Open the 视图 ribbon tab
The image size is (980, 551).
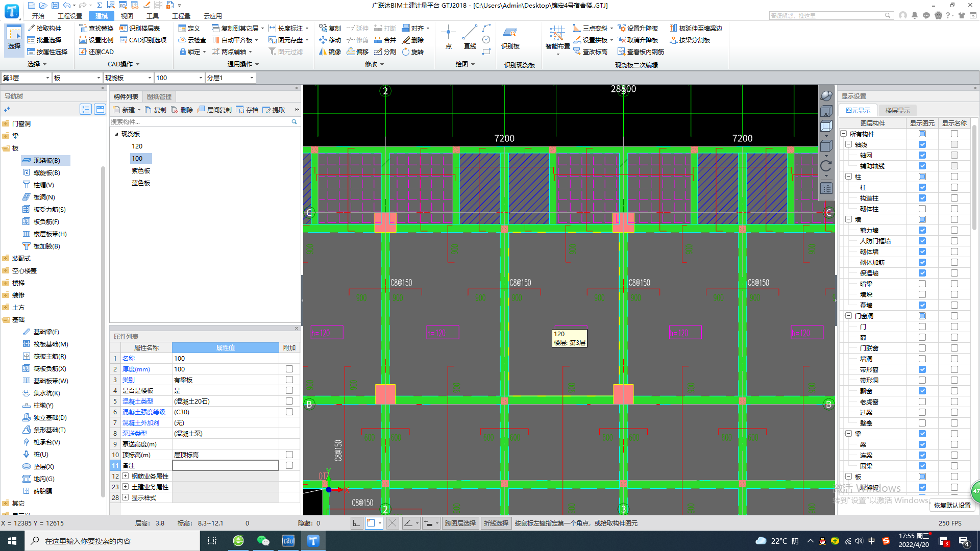click(x=127, y=16)
